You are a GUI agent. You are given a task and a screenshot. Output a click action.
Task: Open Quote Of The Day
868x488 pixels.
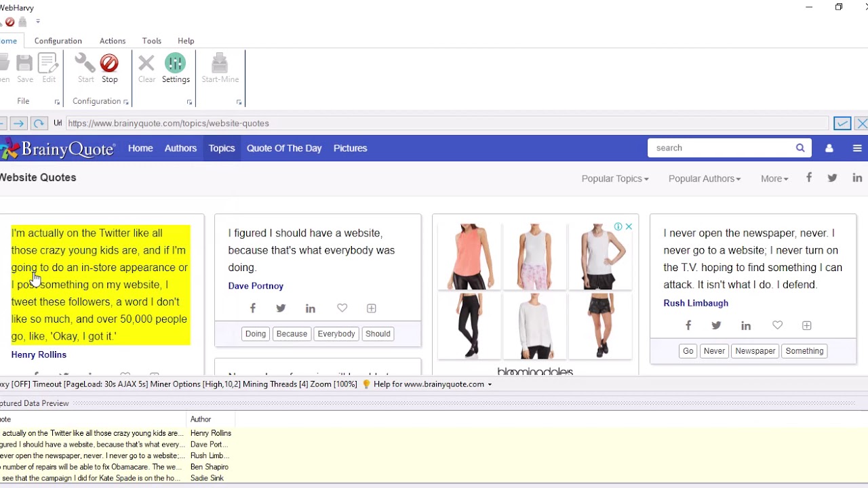tap(284, 148)
